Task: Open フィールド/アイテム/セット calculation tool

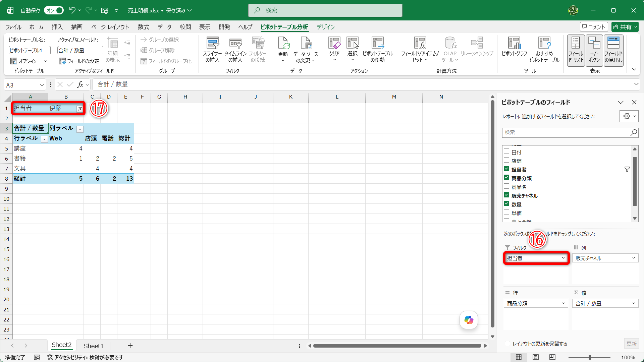Action: tap(420, 50)
